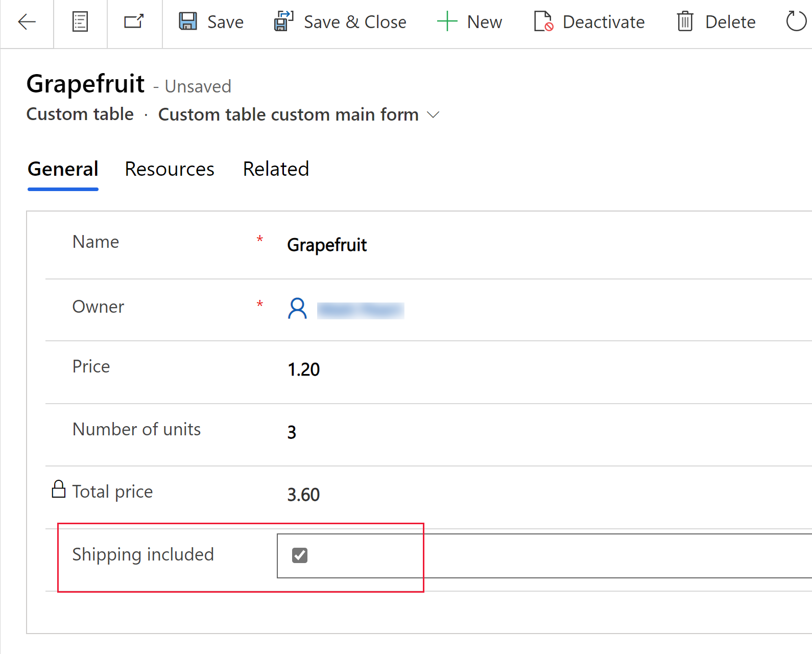The height and width of the screenshot is (654, 812).
Task: Edit the Number of units value 3
Action: pos(292,432)
